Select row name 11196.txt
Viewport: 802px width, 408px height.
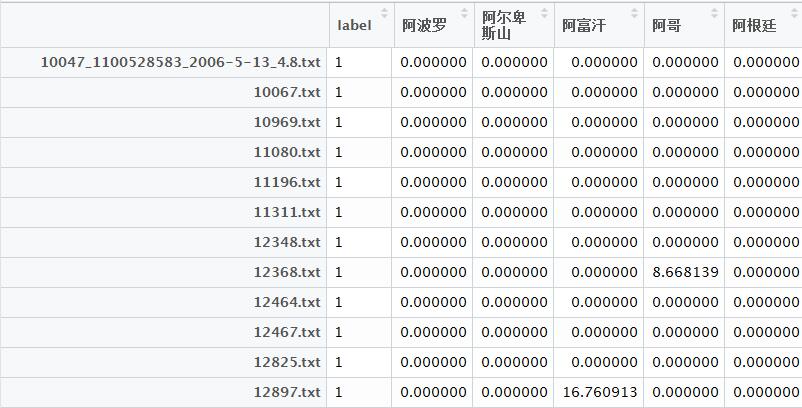coord(287,183)
